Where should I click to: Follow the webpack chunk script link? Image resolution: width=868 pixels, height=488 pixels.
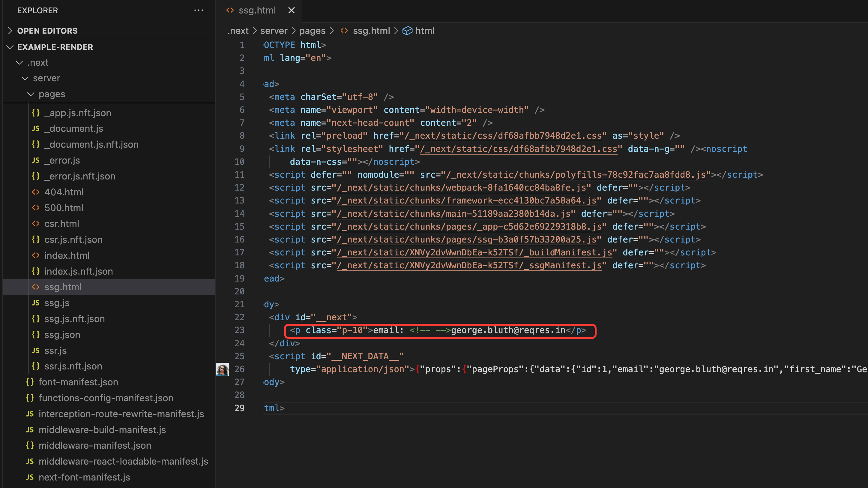pos(461,188)
